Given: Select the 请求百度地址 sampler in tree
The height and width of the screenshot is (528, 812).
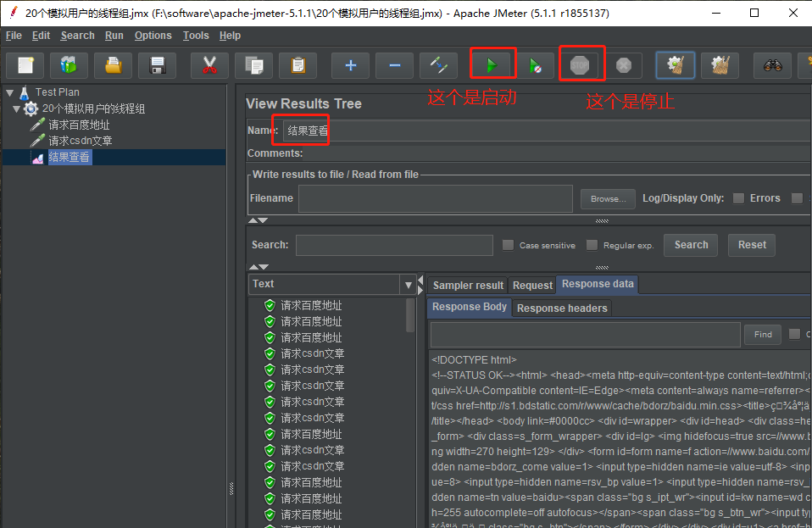Looking at the screenshot, I should [79, 125].
